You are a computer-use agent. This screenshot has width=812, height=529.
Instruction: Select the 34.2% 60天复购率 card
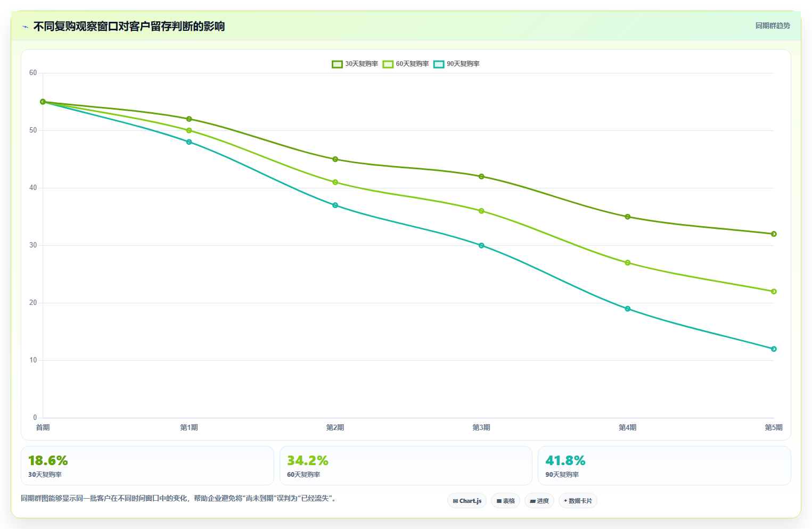406,466
